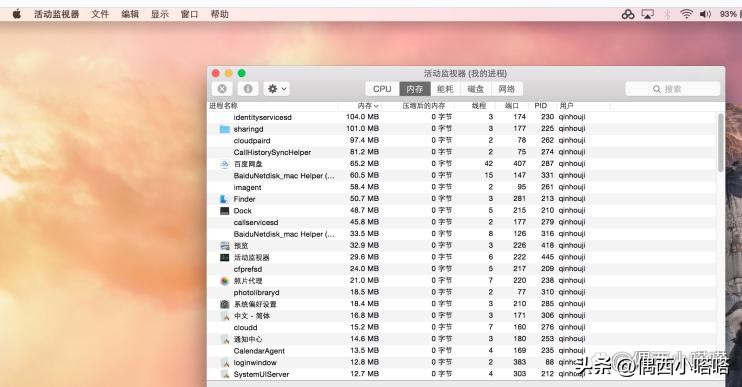
Task: Click the 百度网盘 process icon
Action: coord(225,164)
